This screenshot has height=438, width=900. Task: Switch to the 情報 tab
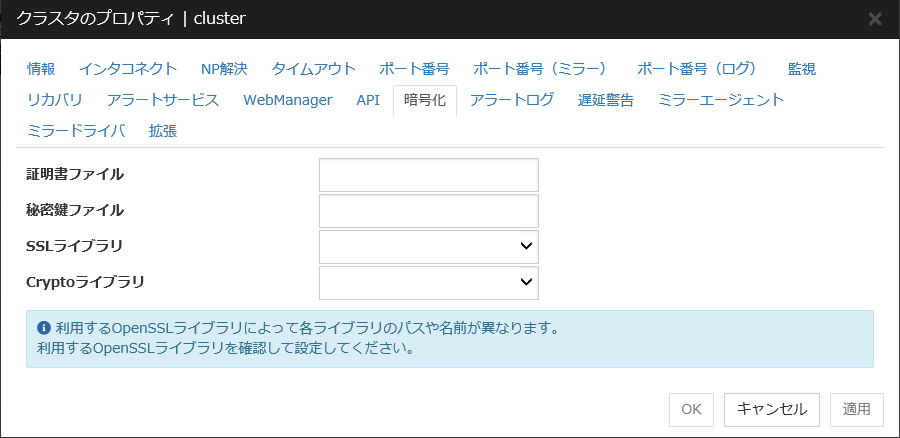(x=41, y=69)
